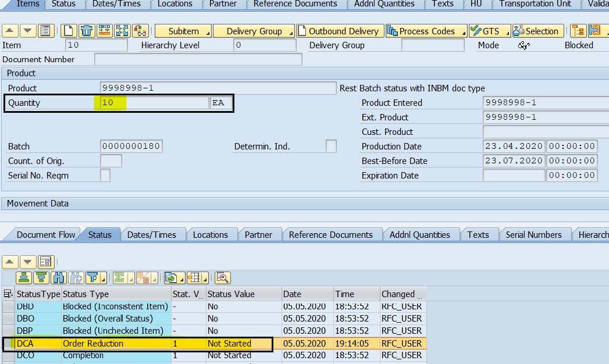Switch to the Document Flow tab
This screenshot has width=609, height=364.
(x=45, y=235)
